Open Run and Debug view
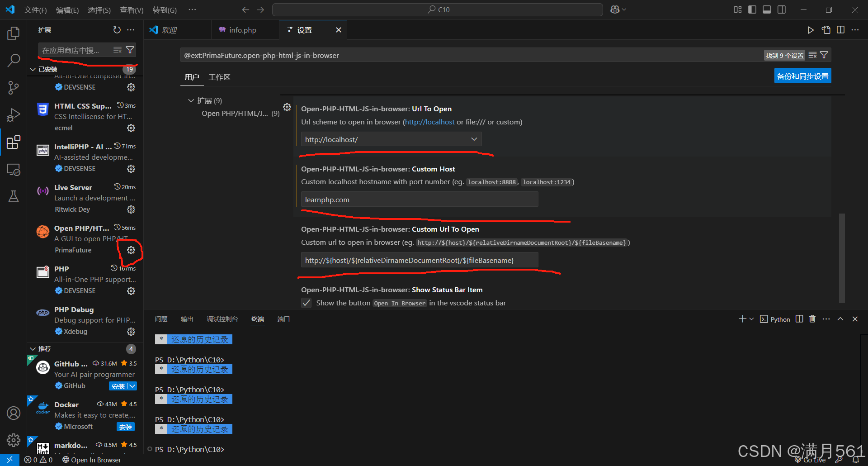Image resolution: width=868 pixels, height=466 pixels. click(14, 115)
